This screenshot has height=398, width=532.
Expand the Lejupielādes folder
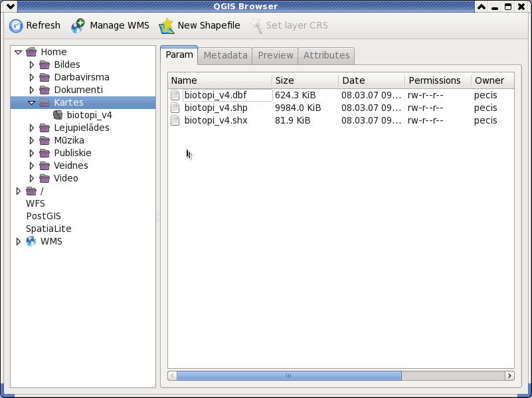[32, 128]
